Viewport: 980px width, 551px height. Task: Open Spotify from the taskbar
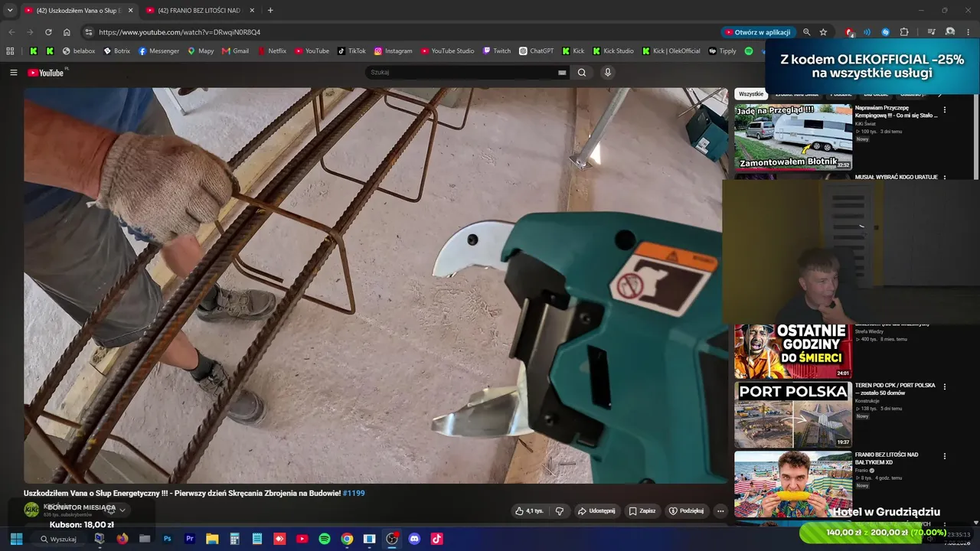325,539
